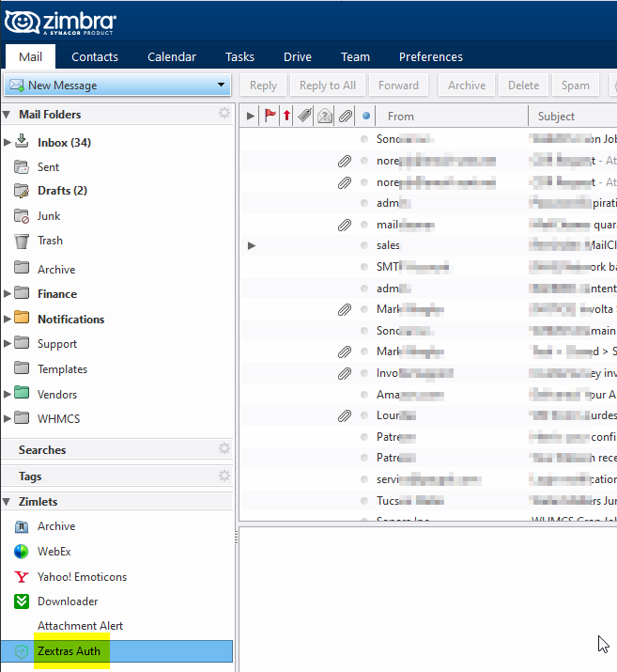The image size is (617, 672).
Task: Collapse the Zimlets section
Action: coord(7,502)
